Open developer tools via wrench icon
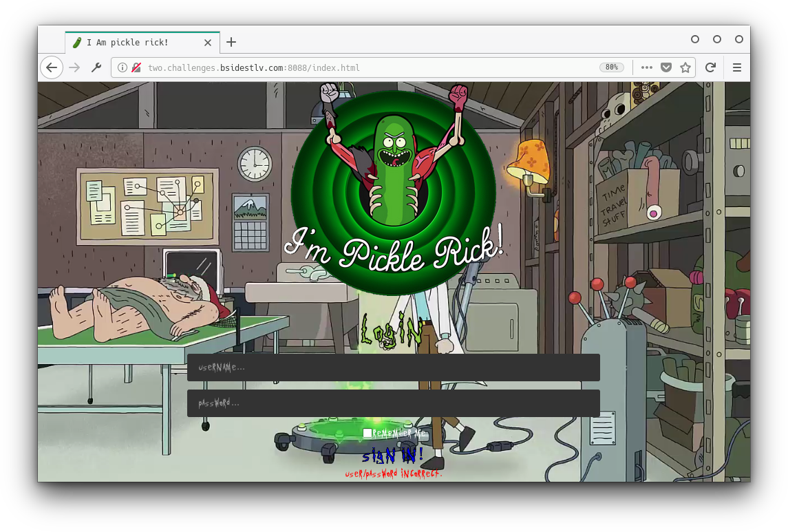 96,67
